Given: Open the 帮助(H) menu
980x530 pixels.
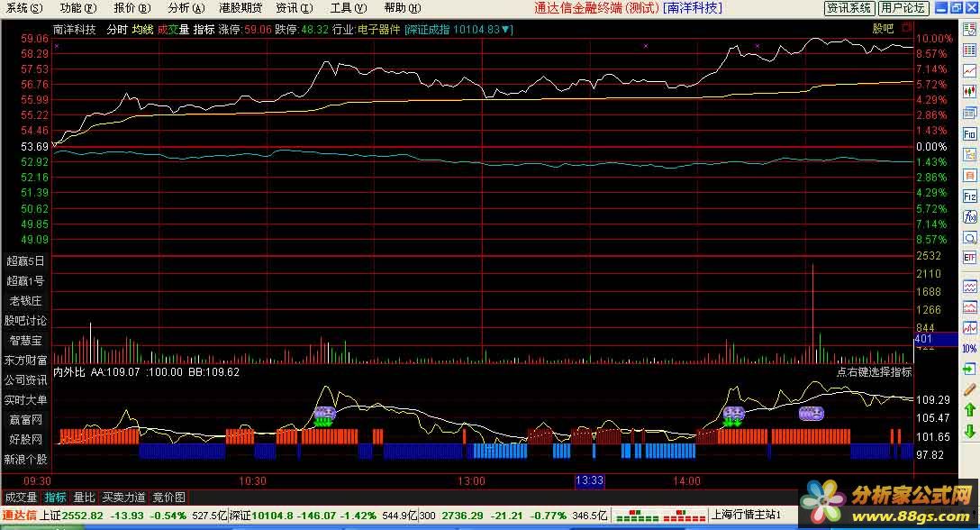Looking at the screenshot, I should click(403, 8).
